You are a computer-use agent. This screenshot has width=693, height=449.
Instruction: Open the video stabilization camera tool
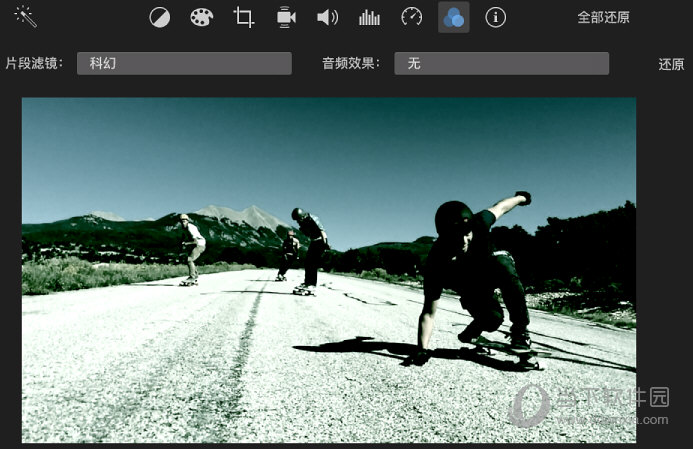tap(286, 18)
